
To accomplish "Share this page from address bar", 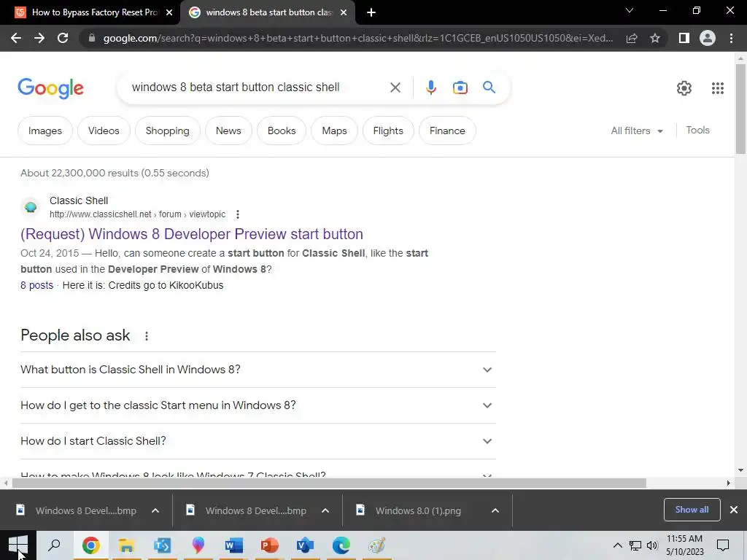I will [632, 38].
